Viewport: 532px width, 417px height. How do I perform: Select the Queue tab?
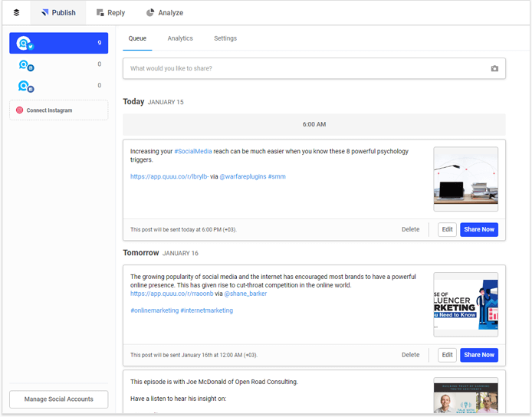tap(137, 38)
